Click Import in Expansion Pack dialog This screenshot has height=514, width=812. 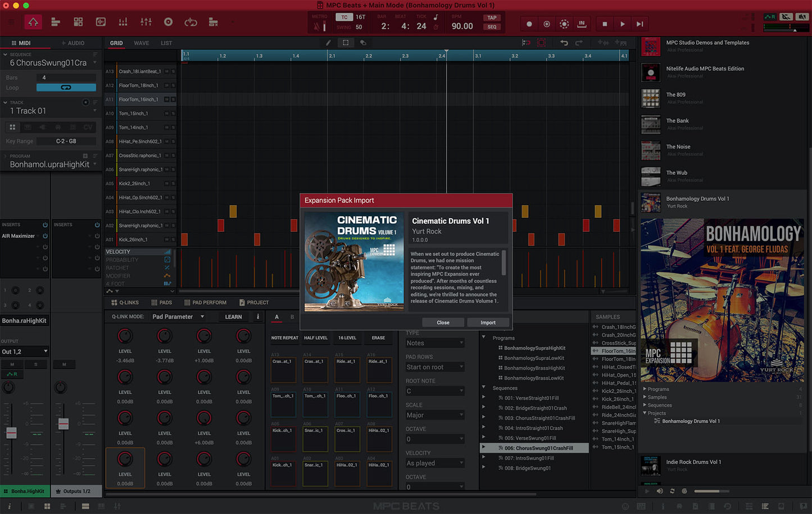click(488, 323)
